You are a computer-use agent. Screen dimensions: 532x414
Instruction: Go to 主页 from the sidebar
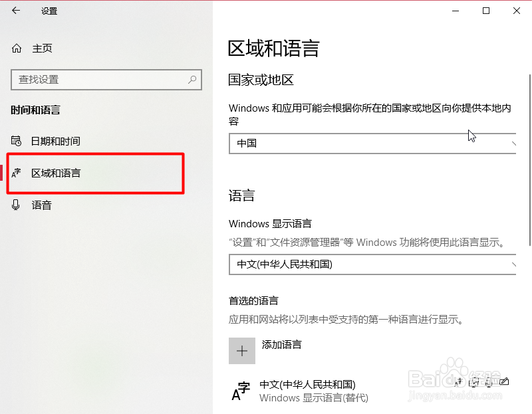pyautogui.click(x=42, y=48)
